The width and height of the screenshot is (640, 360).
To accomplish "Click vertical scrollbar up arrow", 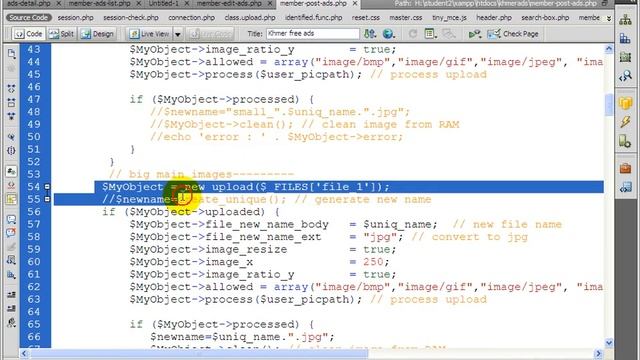I will point(609,49).
